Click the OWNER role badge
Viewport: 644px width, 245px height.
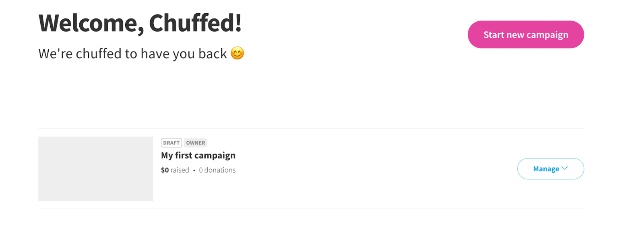196,143
